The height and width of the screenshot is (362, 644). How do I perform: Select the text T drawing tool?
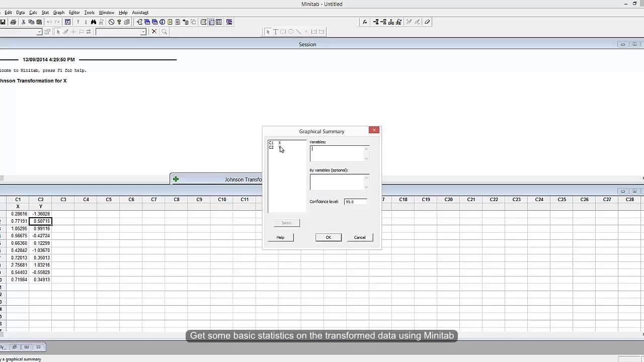tap(276, 32)
